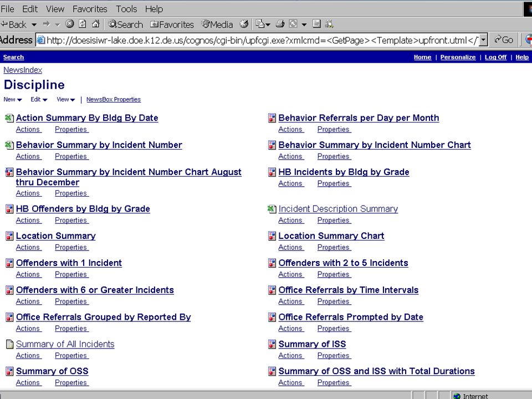Open the browser Edit menu
This screenshot has width=532, height=399.
pos(30,9)
